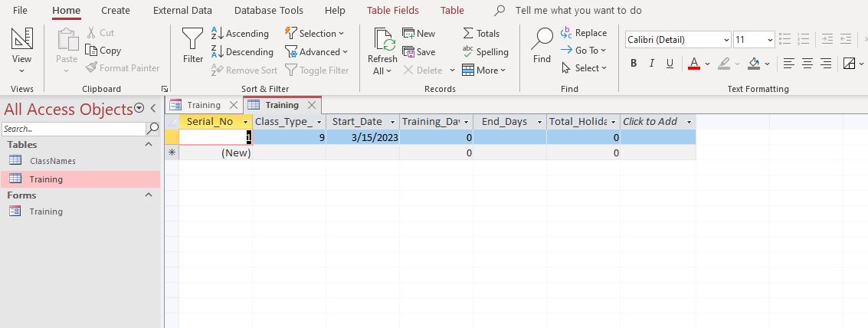Switch to the Database Tools tab
Image resolution: width=868 pixels, height=328 pixels.
point(268,11)
